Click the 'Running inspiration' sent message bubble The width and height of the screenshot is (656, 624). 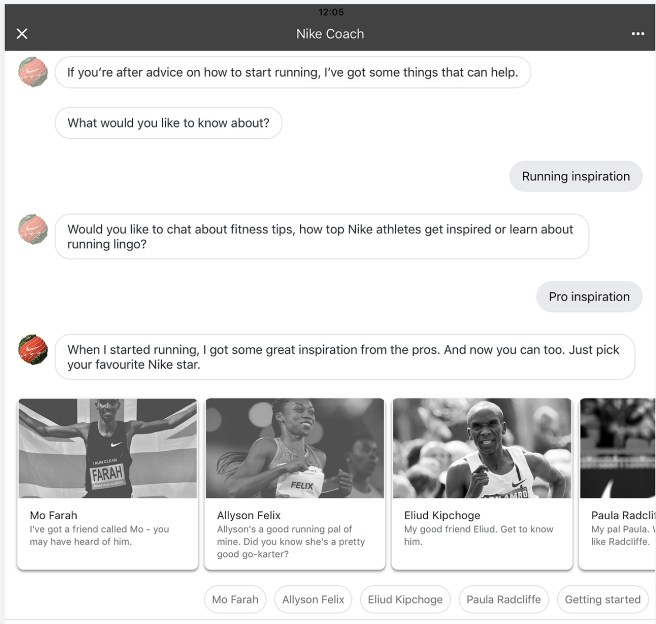[x=576, y=177]
